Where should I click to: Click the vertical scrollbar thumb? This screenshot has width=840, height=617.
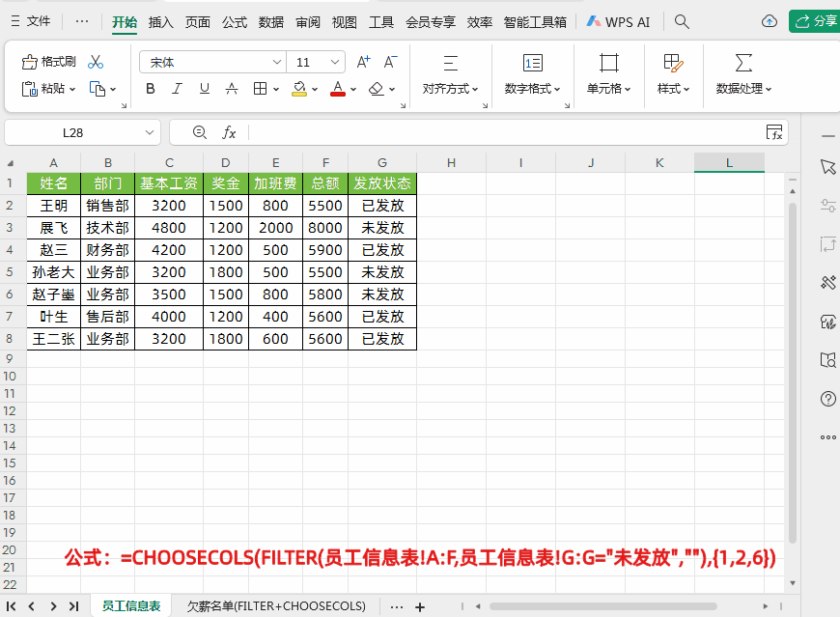[x=793, y=373]
